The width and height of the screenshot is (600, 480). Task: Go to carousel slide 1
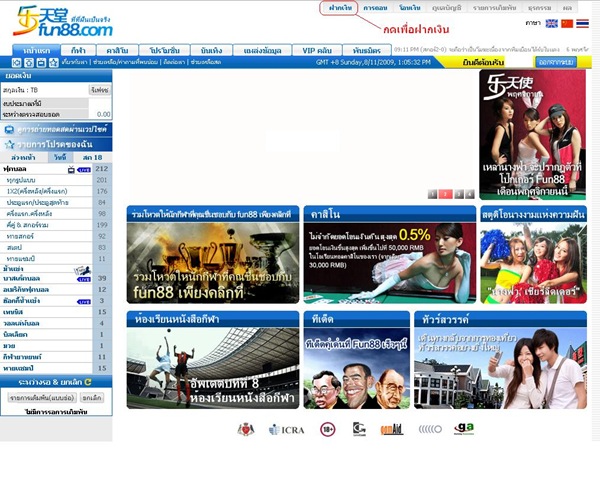(x=432, y=194)
